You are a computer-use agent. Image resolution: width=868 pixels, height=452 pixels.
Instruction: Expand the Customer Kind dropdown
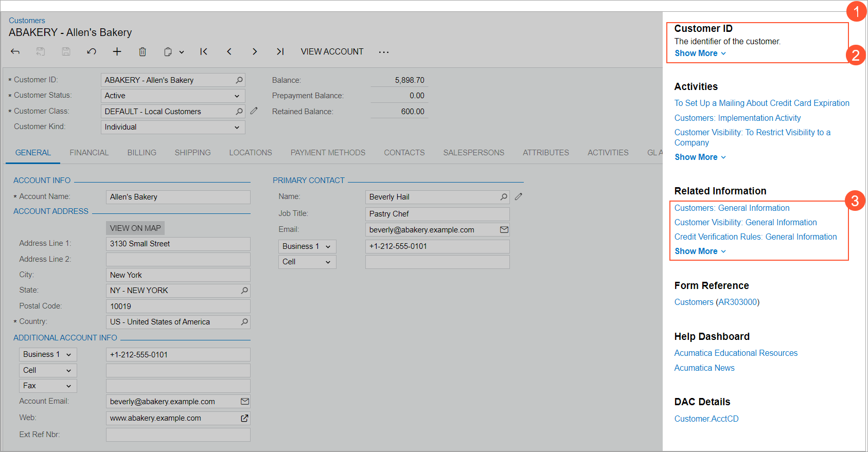[x=237, y=128]
